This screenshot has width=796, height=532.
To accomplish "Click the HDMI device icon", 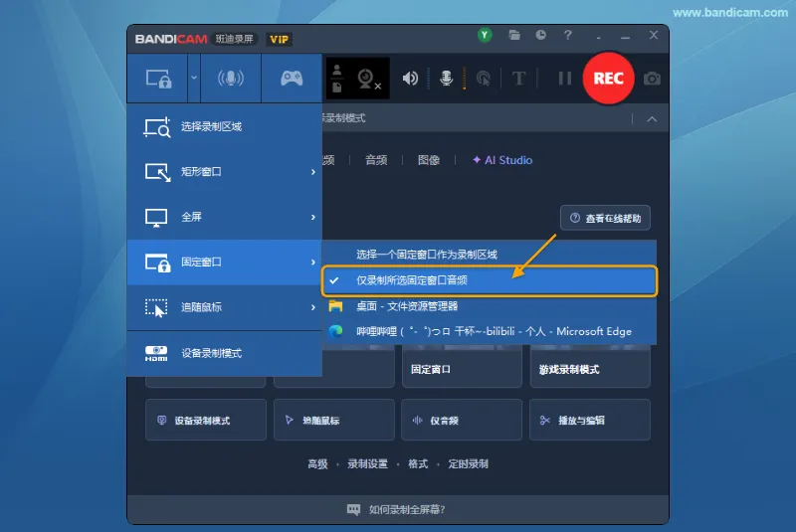I will 156,353.
